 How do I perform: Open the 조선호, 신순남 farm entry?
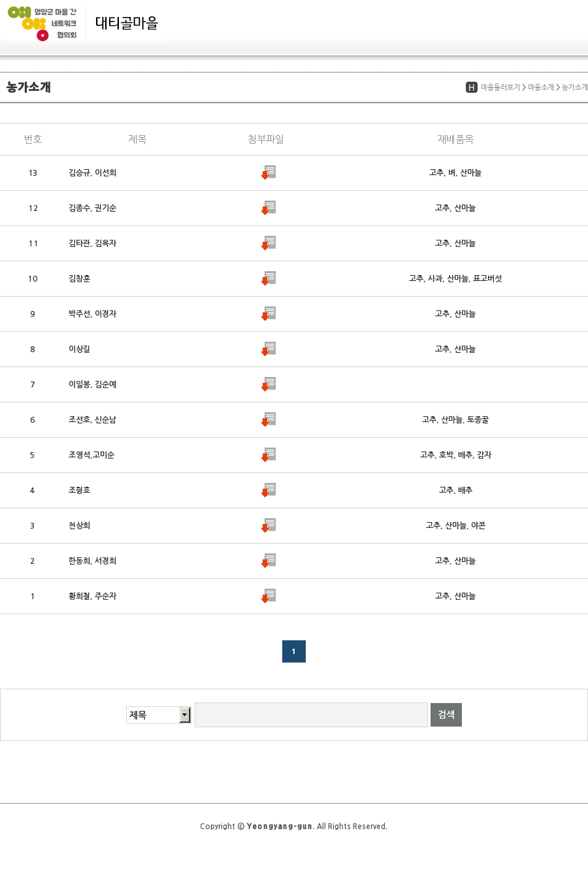pyautogui.click(x=92, y=419)
